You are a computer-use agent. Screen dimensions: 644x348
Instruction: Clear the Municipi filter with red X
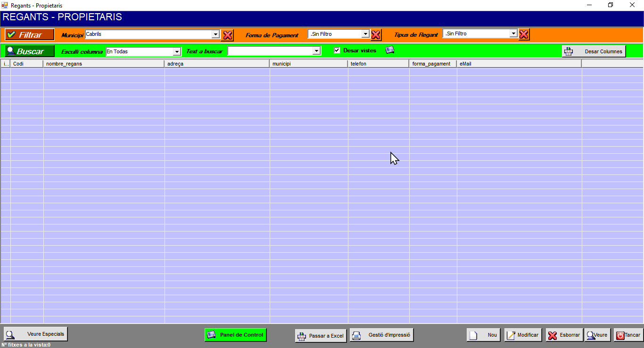click(x=228, y=35)
